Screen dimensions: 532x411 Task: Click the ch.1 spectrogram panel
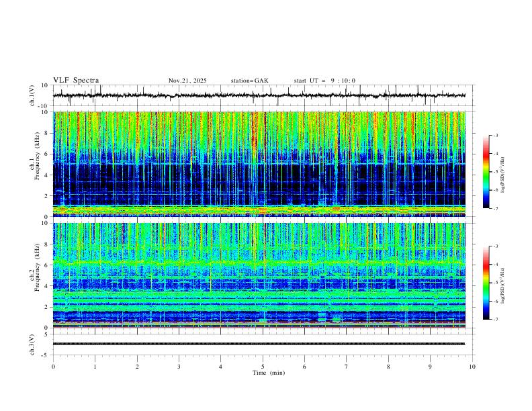tap(259, 164)
